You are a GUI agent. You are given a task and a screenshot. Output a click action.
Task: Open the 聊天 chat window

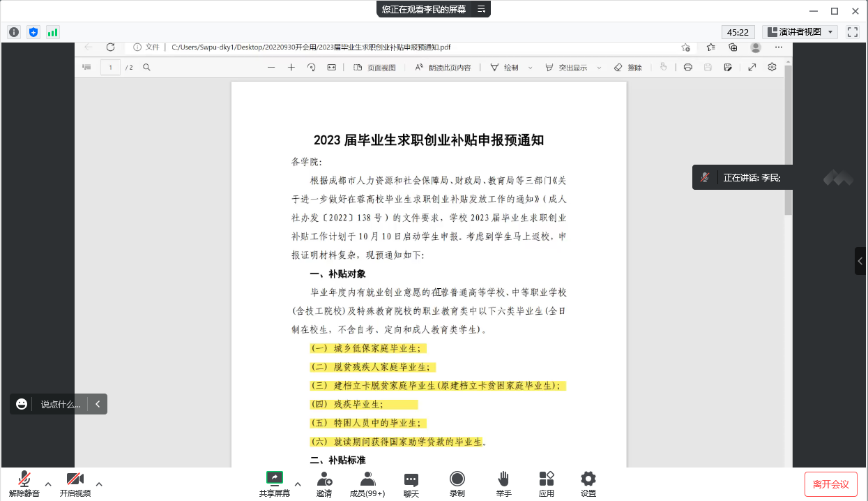click(411, 484)
